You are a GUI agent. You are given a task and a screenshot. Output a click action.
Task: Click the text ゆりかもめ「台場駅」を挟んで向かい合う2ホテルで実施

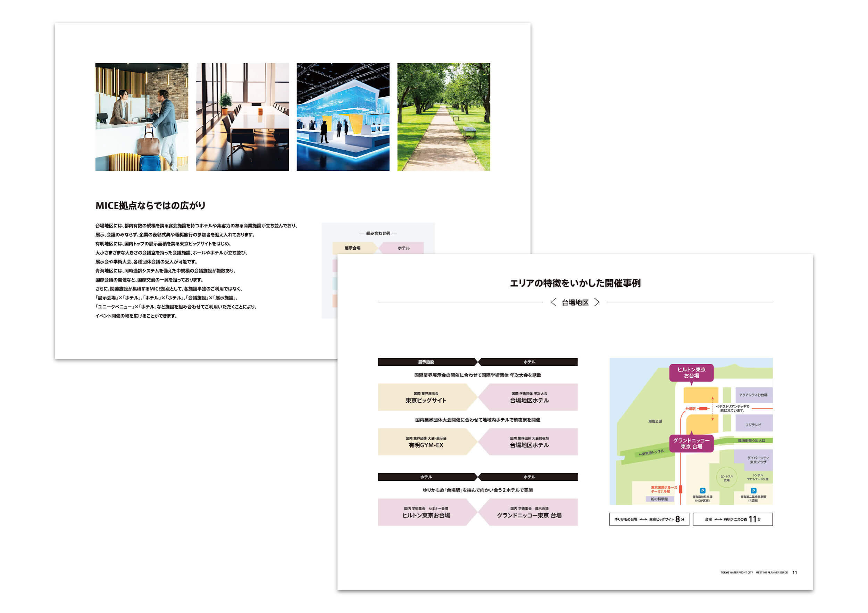click(x=477, y=490)
